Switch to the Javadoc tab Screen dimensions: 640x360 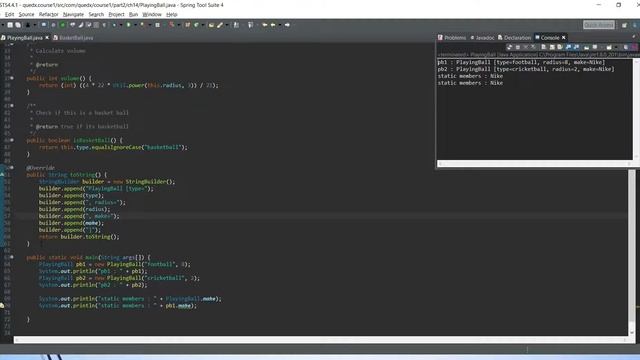[482, 38]
